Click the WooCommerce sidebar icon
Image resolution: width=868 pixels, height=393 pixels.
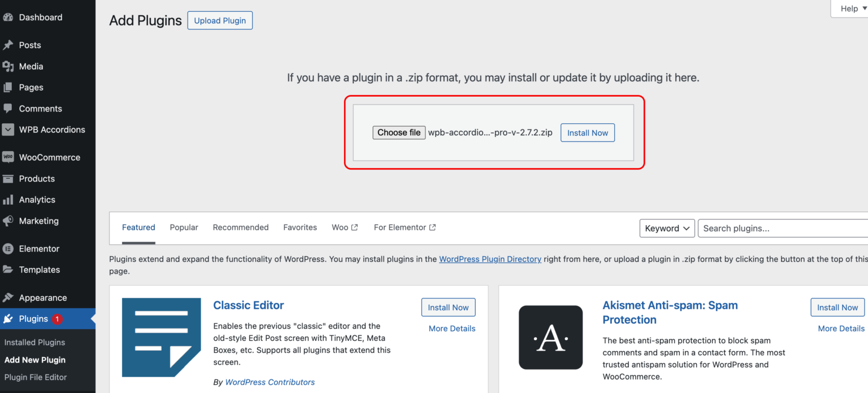coord(8,157)
